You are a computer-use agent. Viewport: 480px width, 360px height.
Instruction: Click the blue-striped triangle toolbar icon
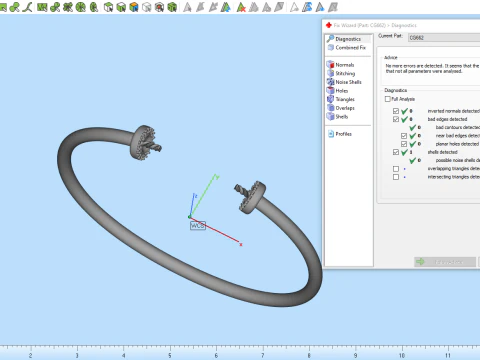[x=307, y=7]
